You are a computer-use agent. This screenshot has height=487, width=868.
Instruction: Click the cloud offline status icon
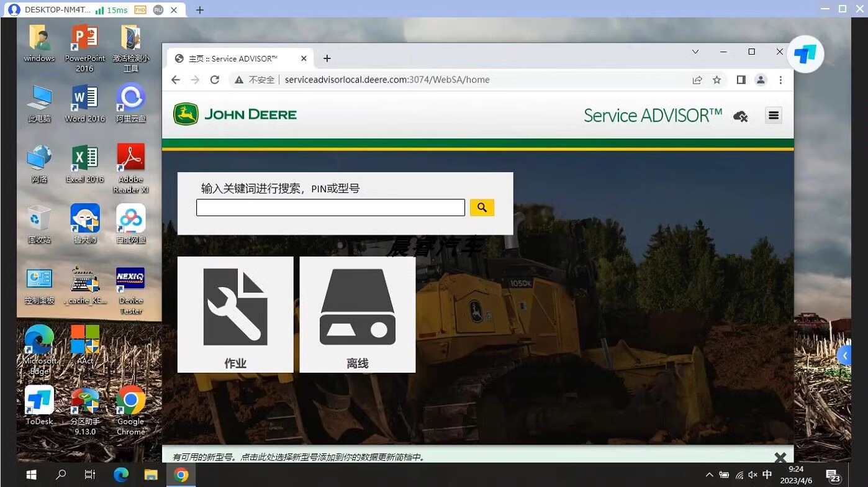740,116
